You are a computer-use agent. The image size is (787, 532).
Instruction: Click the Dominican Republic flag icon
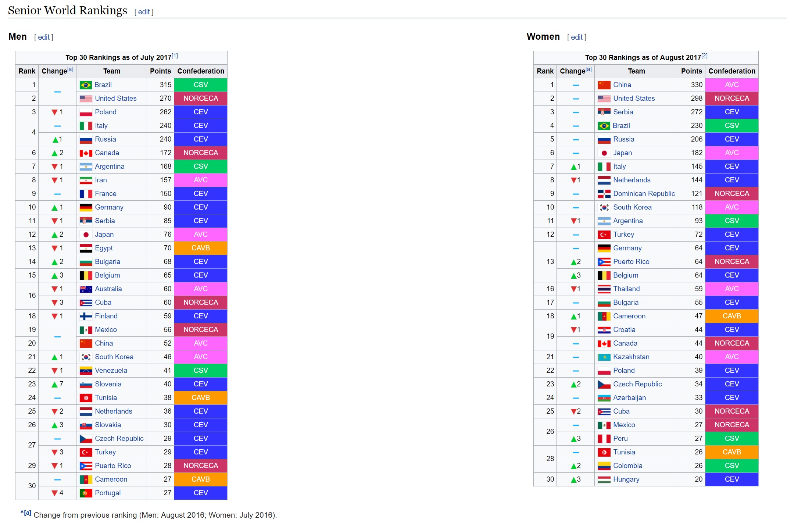click(x=604, y=194)
